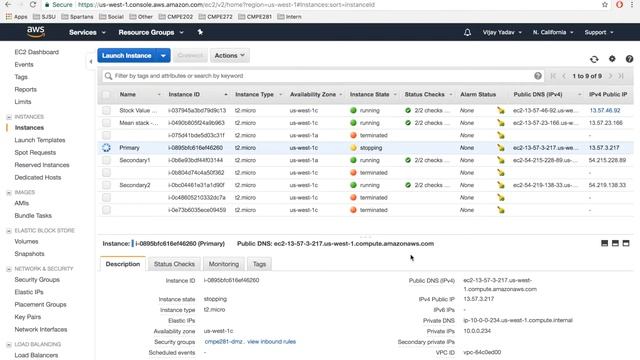
Task: Collapse the left navigation sidebar arrow
Action: [x=91, y=62]
